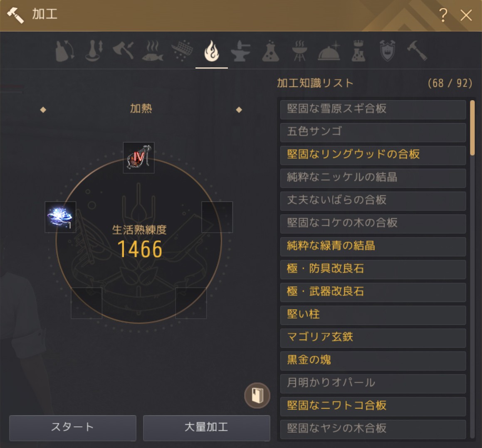Select the chopping axe processing icon

point(123,51)
